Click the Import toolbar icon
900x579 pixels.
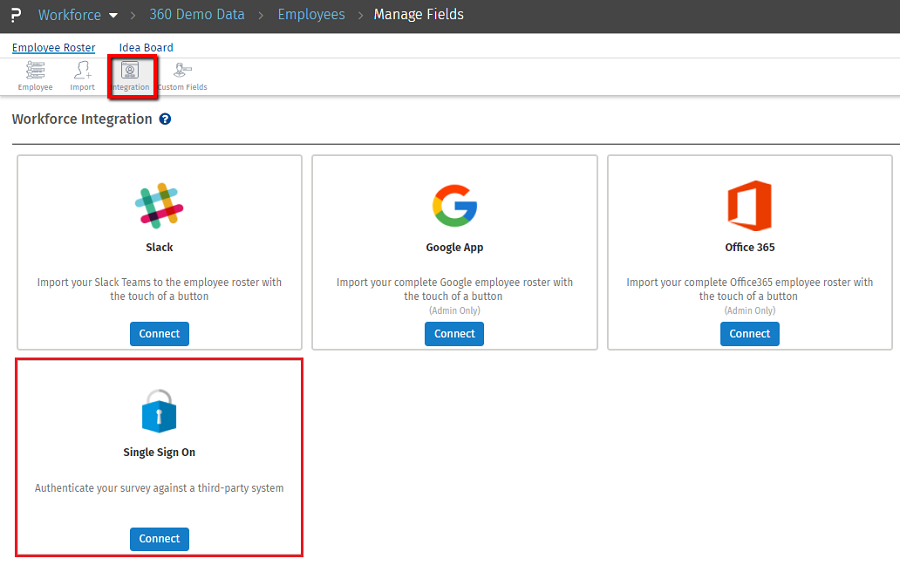pos(81,75)
